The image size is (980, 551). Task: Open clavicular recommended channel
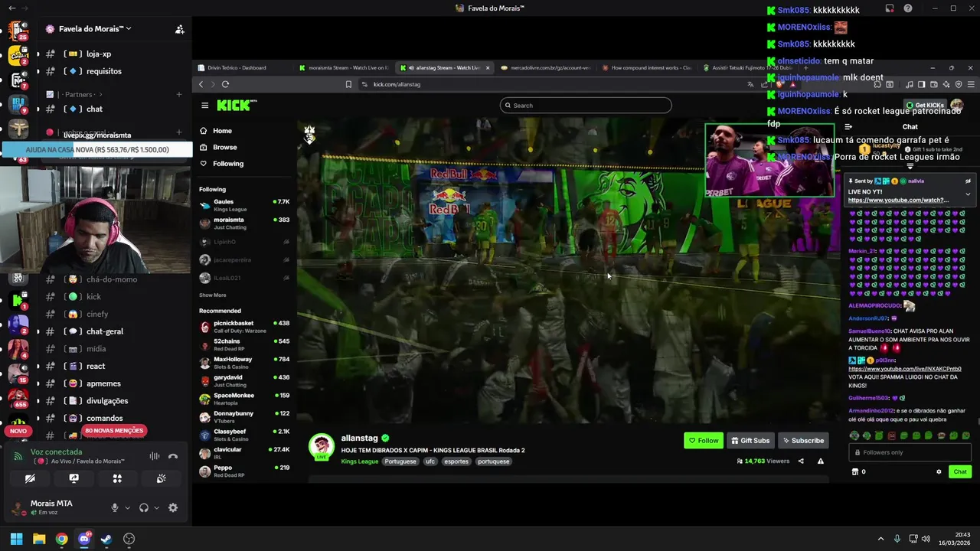tap(245, 453)
